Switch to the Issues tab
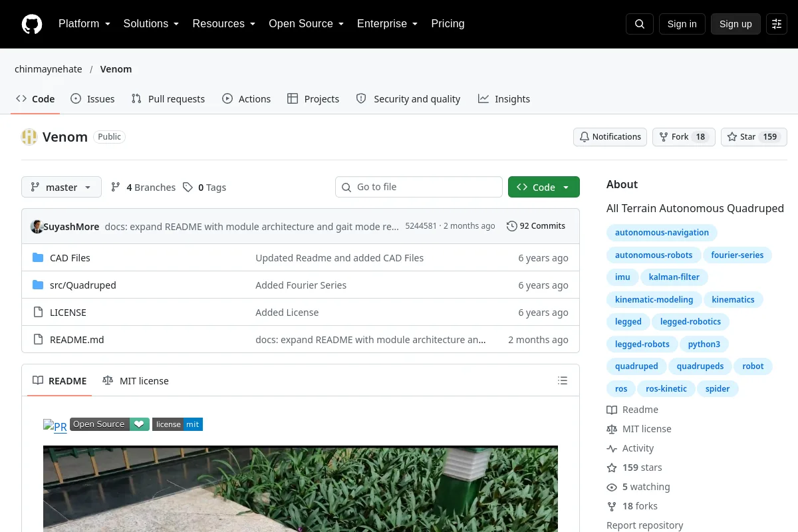 [92, 99]
